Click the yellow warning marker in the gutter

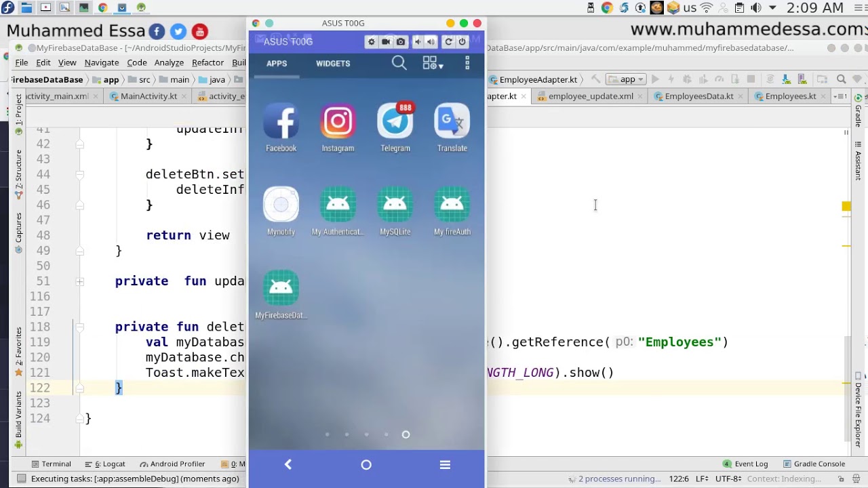846,206
